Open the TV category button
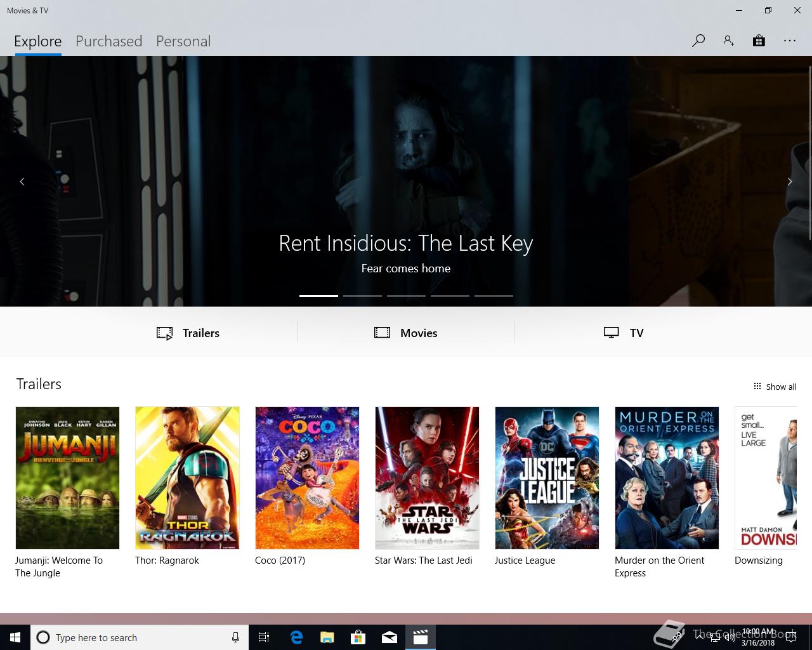812x650 pixels. tap(624, 333)
